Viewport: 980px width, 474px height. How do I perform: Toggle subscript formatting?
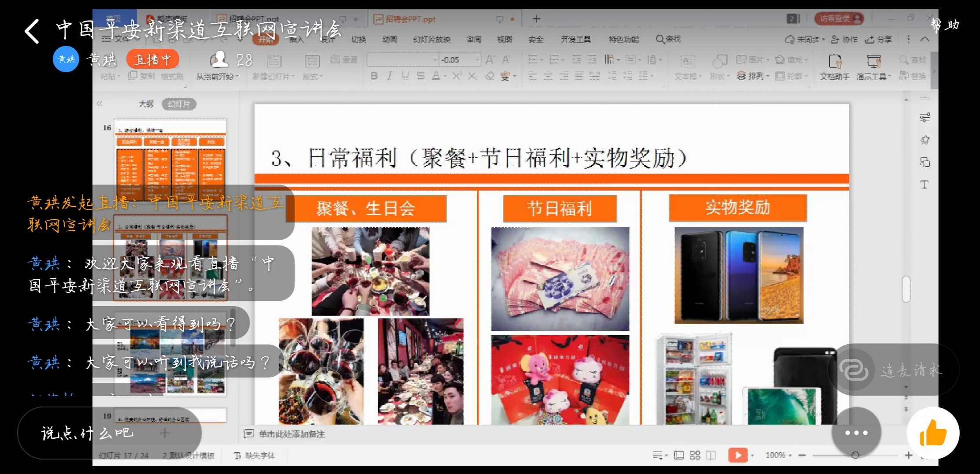[473, 76]
